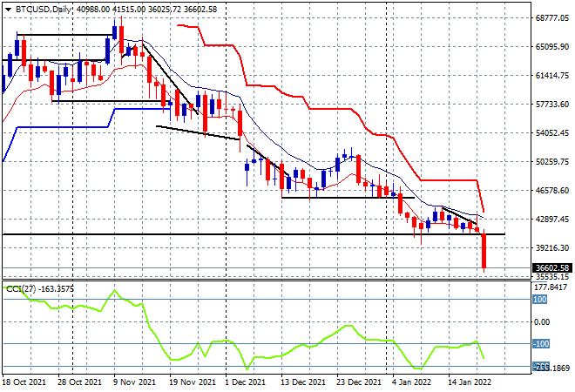
Task: Click the current price tag 36602.58
Action: (551, 267)
